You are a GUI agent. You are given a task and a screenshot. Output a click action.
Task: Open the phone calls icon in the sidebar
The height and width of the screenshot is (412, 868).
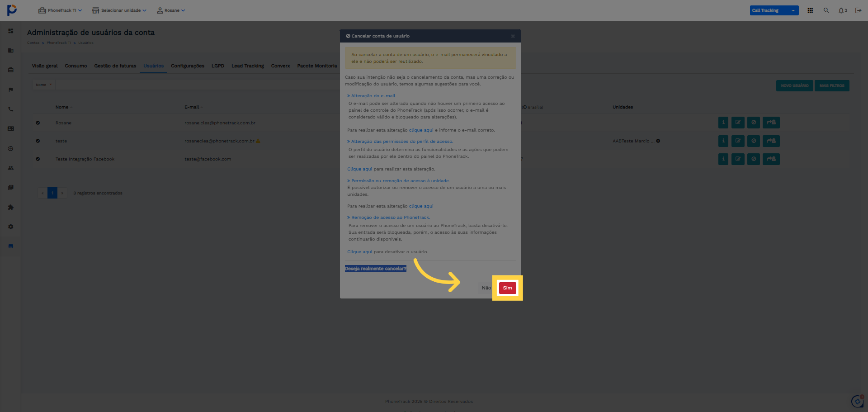(11, 109)
